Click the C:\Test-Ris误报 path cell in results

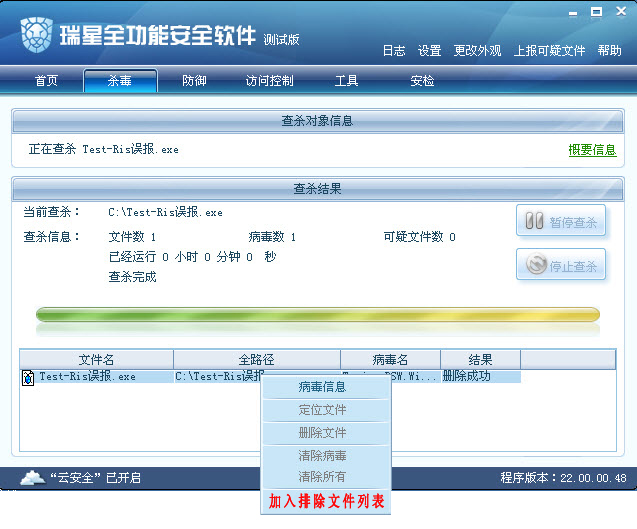click(x=219, y=377)
